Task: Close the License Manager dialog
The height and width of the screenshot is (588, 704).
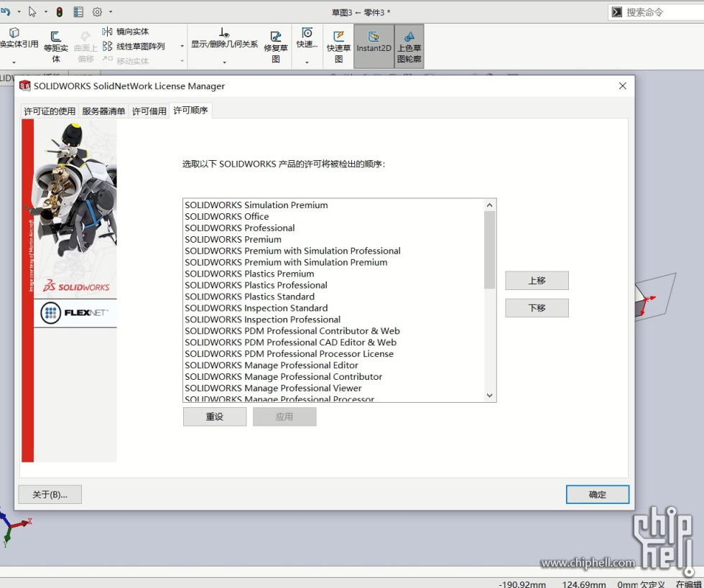Action: click(622, 85)
